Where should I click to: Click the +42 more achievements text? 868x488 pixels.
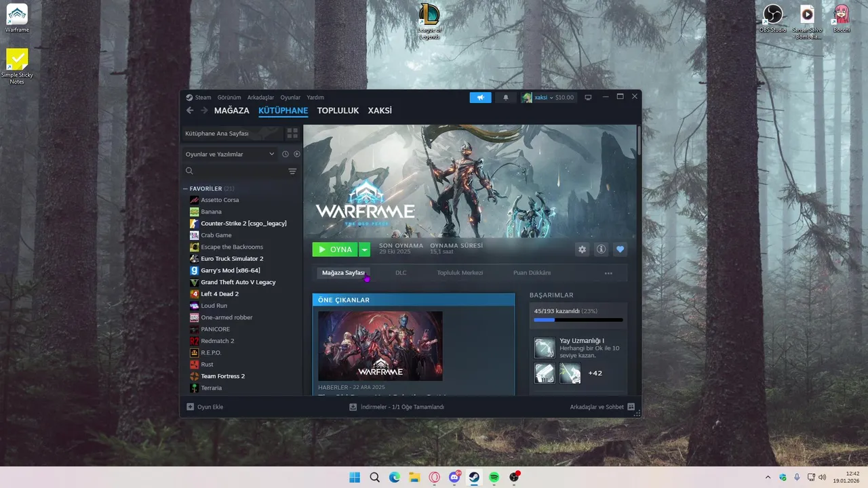pos(595,373)
